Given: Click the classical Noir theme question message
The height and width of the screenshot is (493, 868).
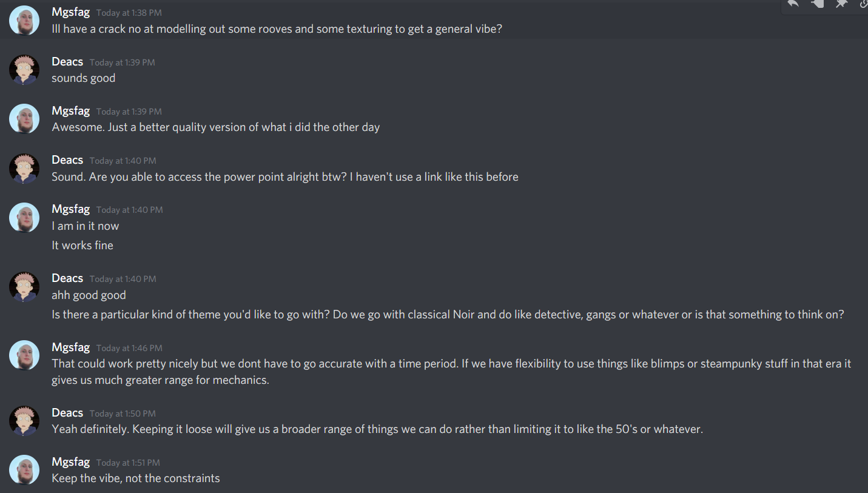Looking at the screenshot, I should [x=448, y=315].
